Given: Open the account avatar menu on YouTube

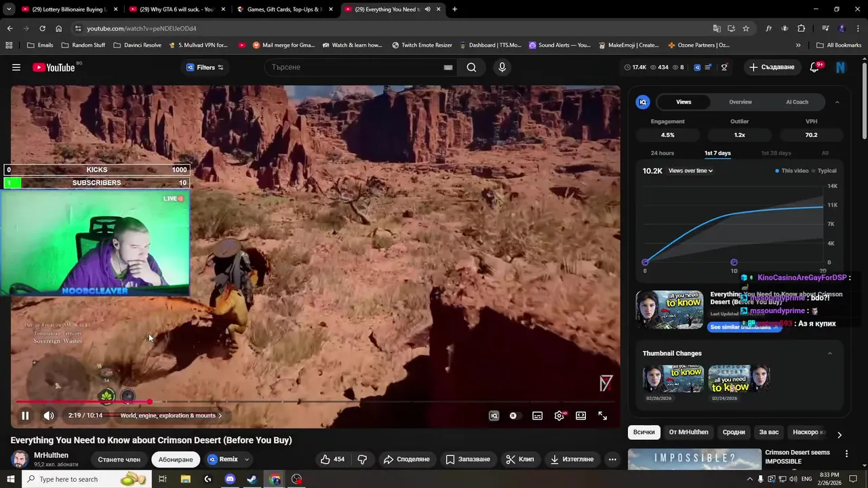Looking at the screenshot, I should [841, 67].
